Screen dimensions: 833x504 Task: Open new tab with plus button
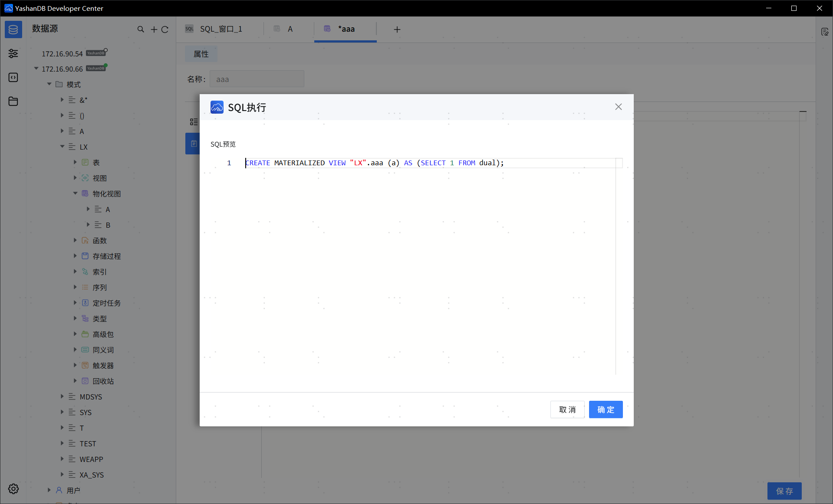[x=397, y=29]
